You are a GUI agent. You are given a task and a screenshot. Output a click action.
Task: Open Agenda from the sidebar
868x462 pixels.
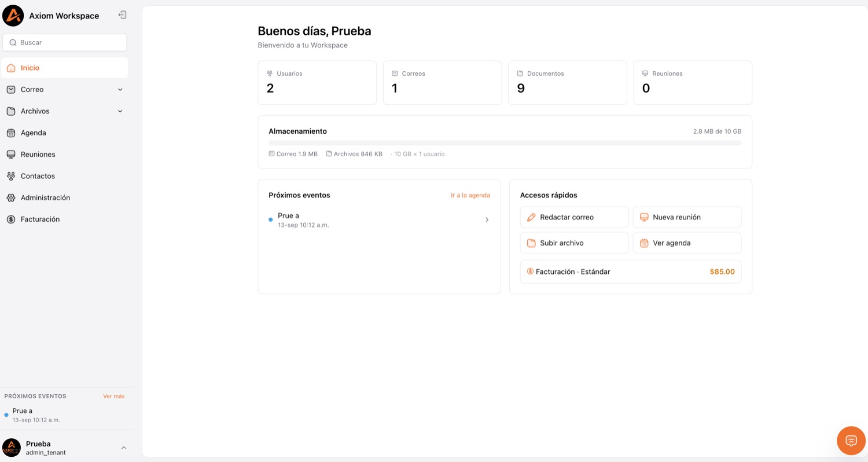click(65, 133)
